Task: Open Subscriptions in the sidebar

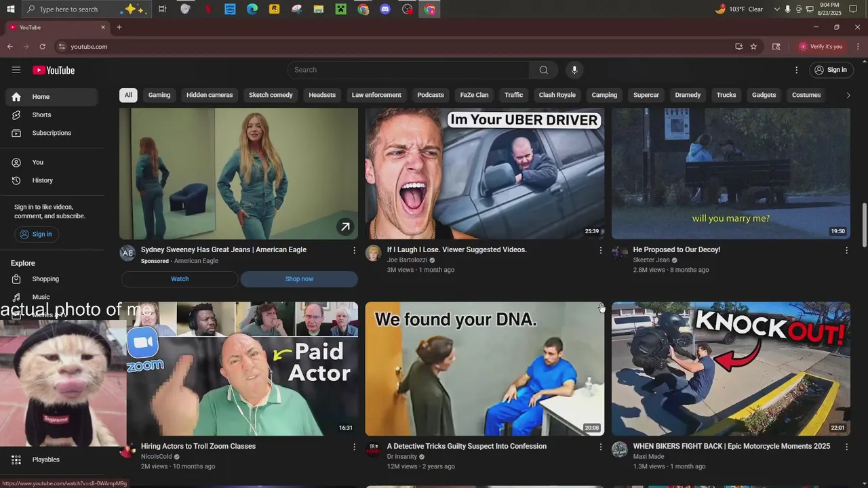Action: point(52,133)
